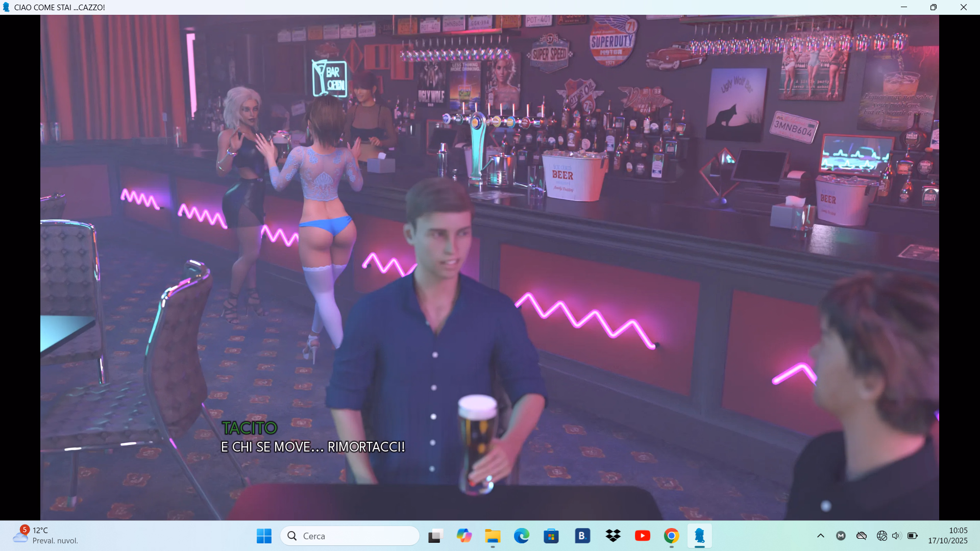
Task: Open the Windows Start menu
Action: click(264, 536)
